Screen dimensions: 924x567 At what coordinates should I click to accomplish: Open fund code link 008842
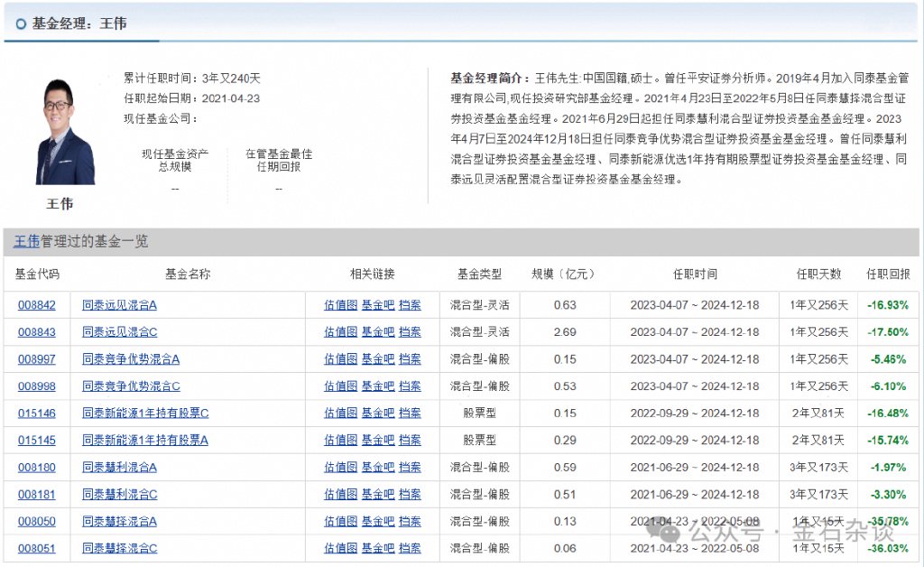coord(36,305)
